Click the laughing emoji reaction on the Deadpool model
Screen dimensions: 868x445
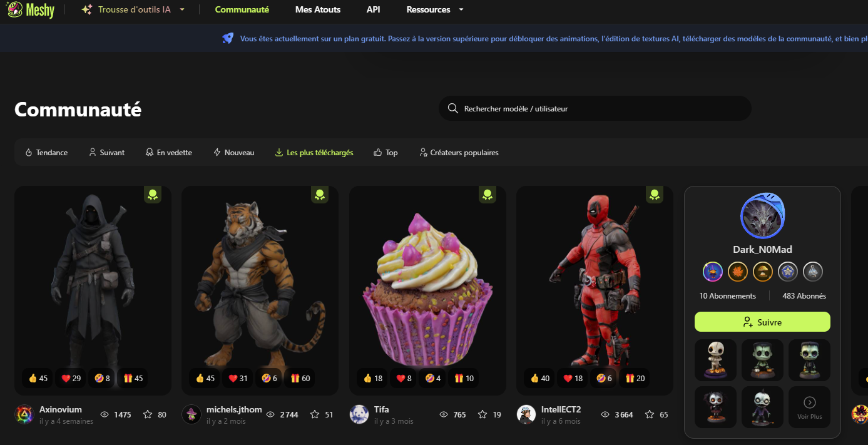click(x=599, y=378)
